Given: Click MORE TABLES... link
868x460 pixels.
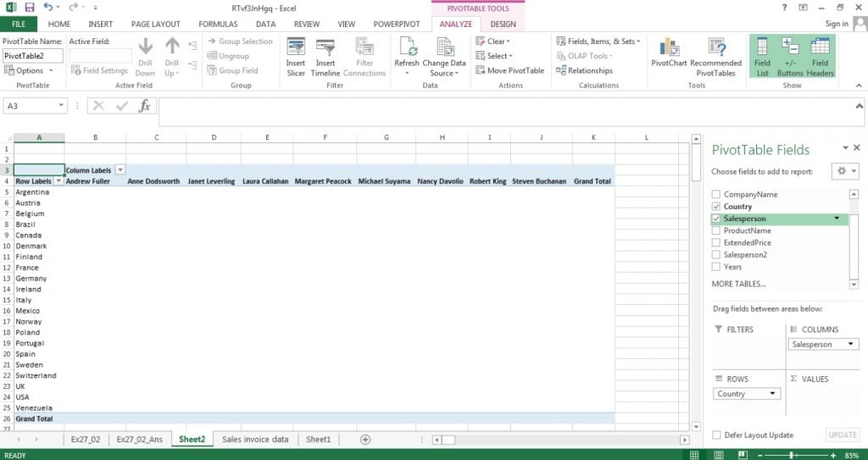Looking at the screenshot, I should [x=738, y=284].
